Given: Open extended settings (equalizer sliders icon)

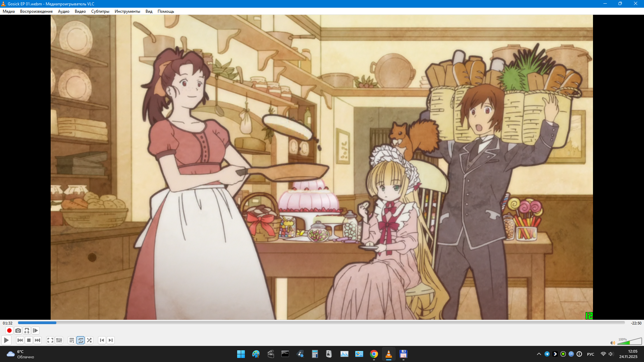Looking at the screenshot, I should point(59,340).
